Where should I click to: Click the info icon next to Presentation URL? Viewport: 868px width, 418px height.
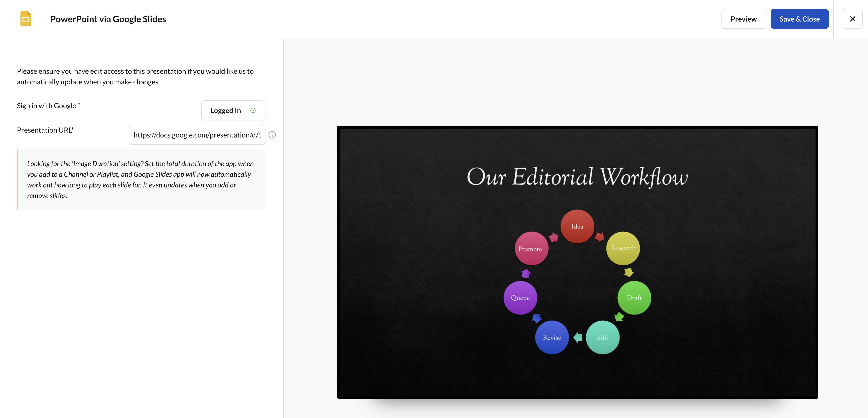tap(272, 135)
